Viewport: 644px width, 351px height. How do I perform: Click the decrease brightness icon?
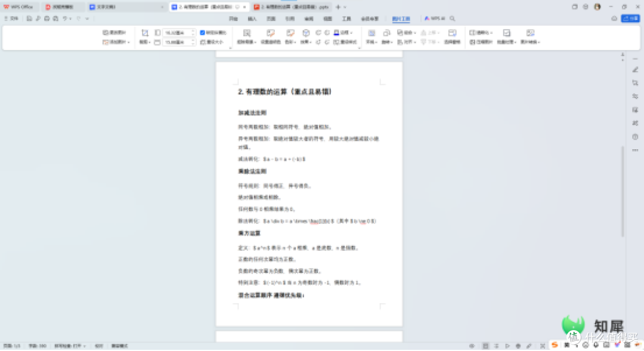coord(327,42)
